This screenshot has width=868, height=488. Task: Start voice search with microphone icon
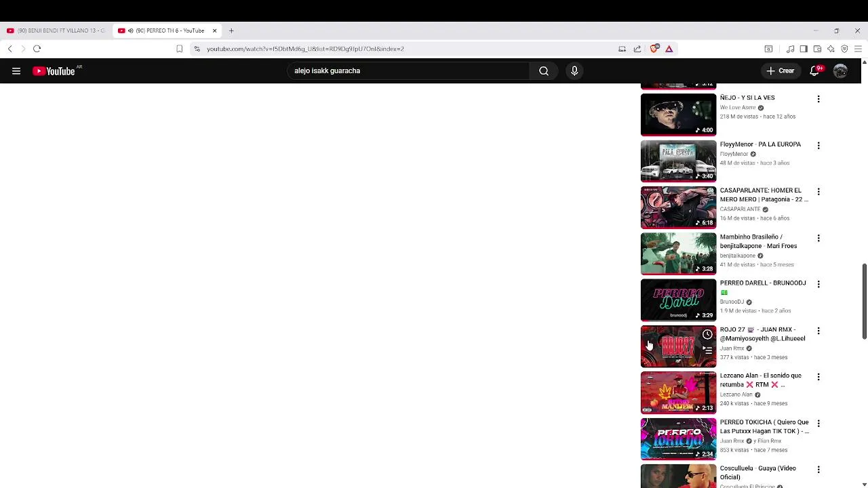tap(574, 70)
